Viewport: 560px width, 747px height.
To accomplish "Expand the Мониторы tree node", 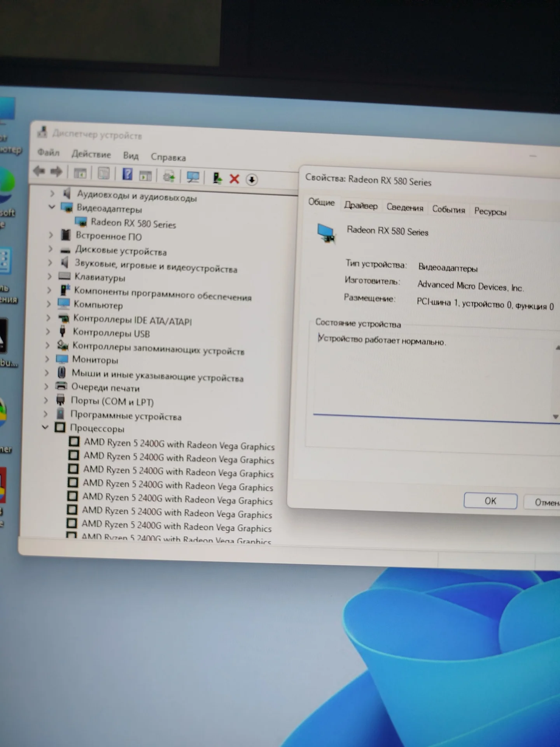I will pos(47,359).
